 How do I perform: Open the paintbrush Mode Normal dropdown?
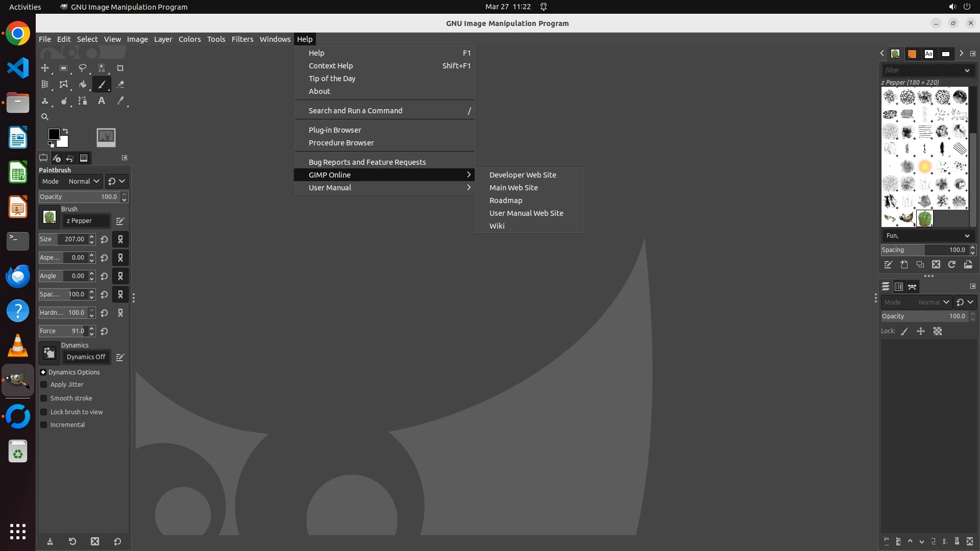pos(84,181)
